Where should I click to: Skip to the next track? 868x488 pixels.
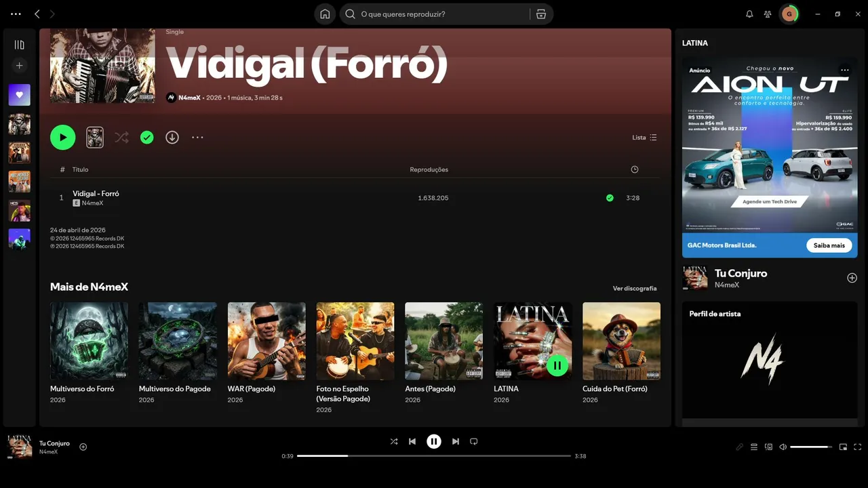pyautogui.click(x=456, y=441)
